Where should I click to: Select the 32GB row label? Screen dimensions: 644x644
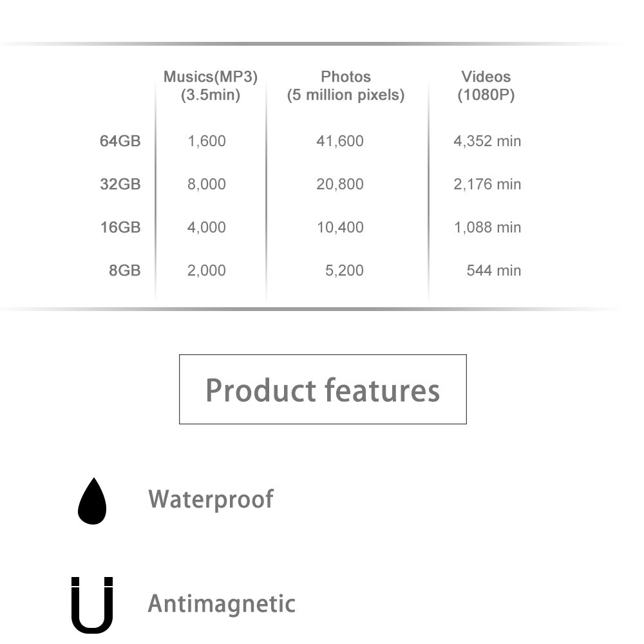pos(120,184)
